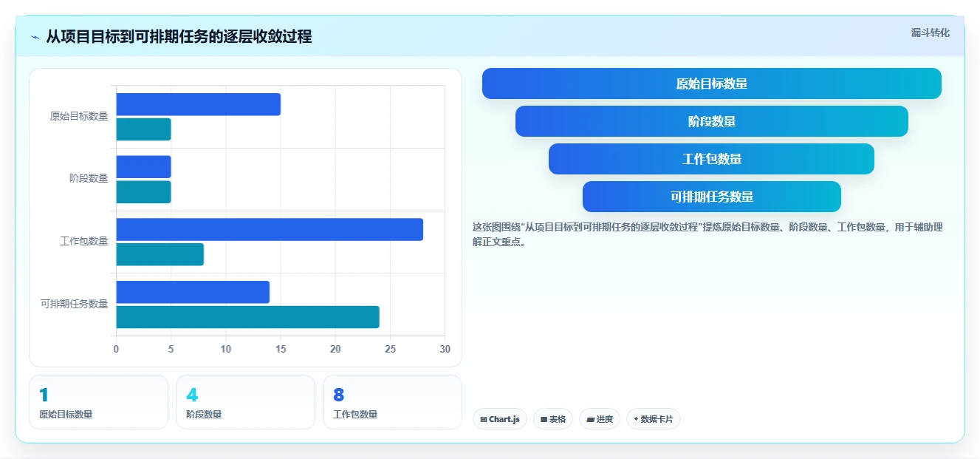980x459 pixels.
Task: Click the 可排期任务数量 axis label in chart
Action: coord(74,304)
